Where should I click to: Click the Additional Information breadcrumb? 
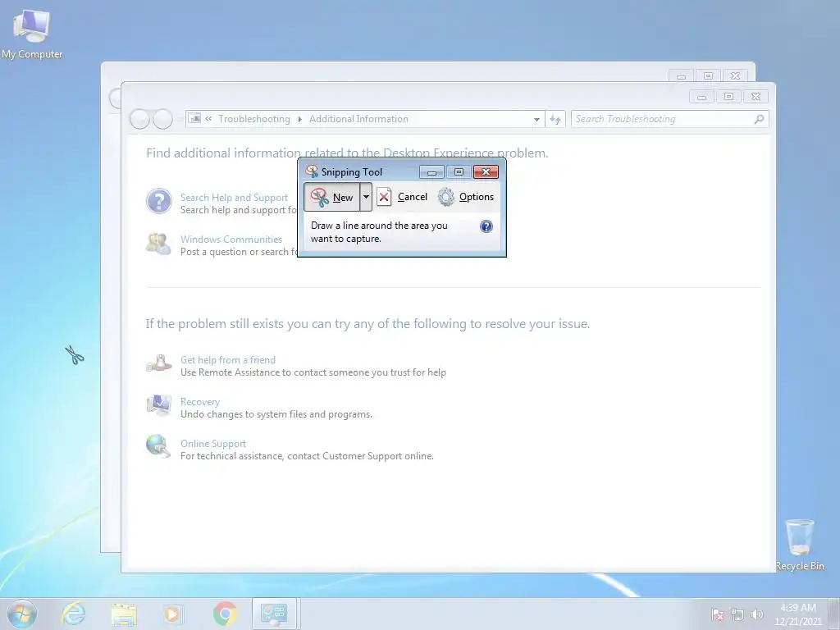pos(358,119)
